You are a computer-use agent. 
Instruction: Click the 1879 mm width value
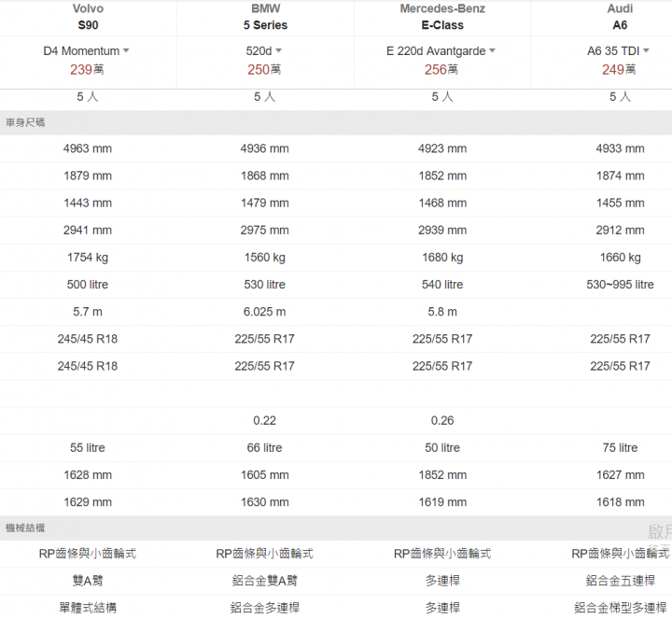tap(88, 176)
